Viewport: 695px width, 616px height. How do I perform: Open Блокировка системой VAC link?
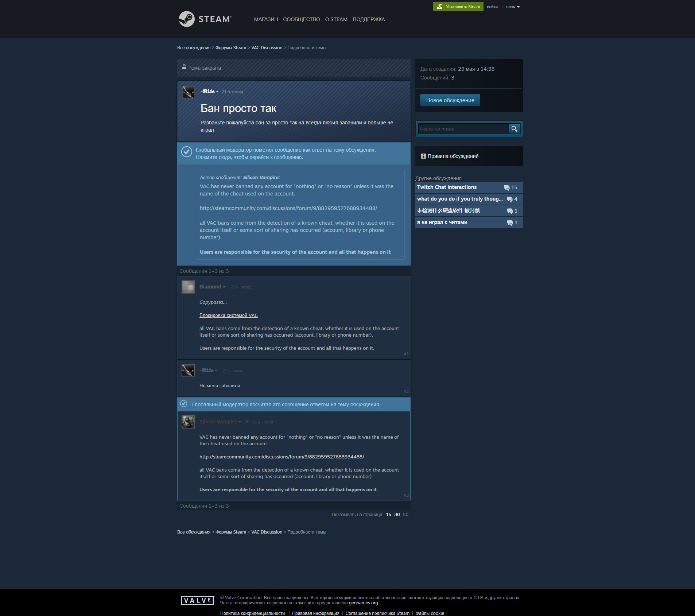click(229, 315)
